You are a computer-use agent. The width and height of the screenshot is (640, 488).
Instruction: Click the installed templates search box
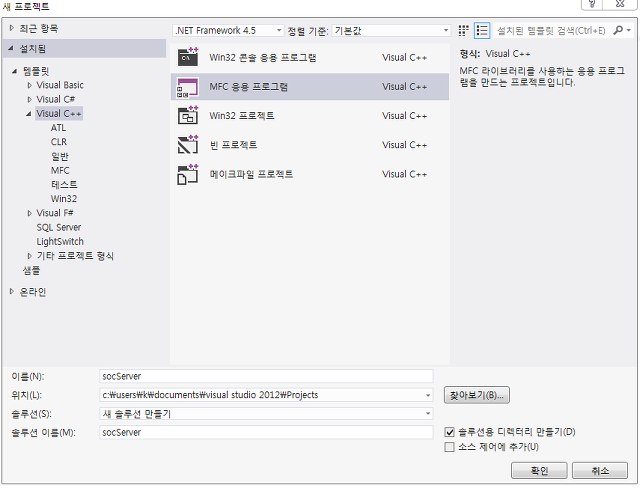(x=552, y=31)
